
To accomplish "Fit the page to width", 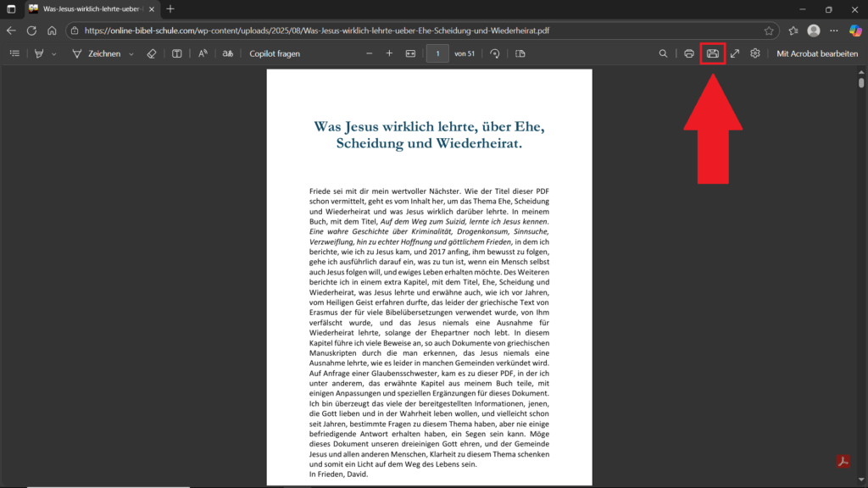I will pos(410,53).
